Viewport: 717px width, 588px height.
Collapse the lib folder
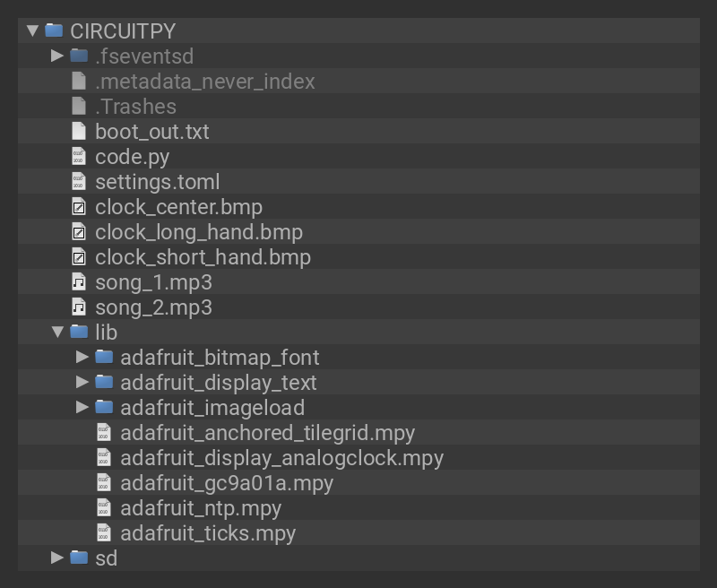click(x=57, y=333)
